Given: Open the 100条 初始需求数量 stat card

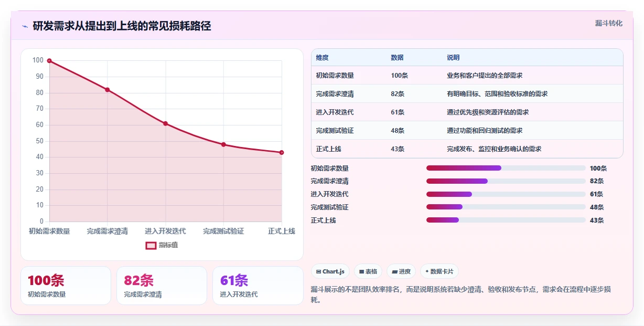Looking at the screenshot, I should (x=66, y=286).
